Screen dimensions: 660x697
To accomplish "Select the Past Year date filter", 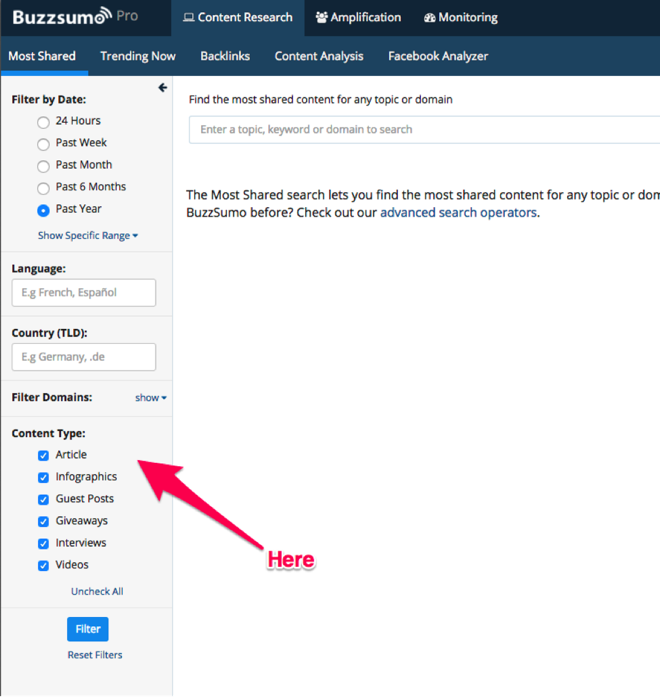I will [x=43, y=210].
